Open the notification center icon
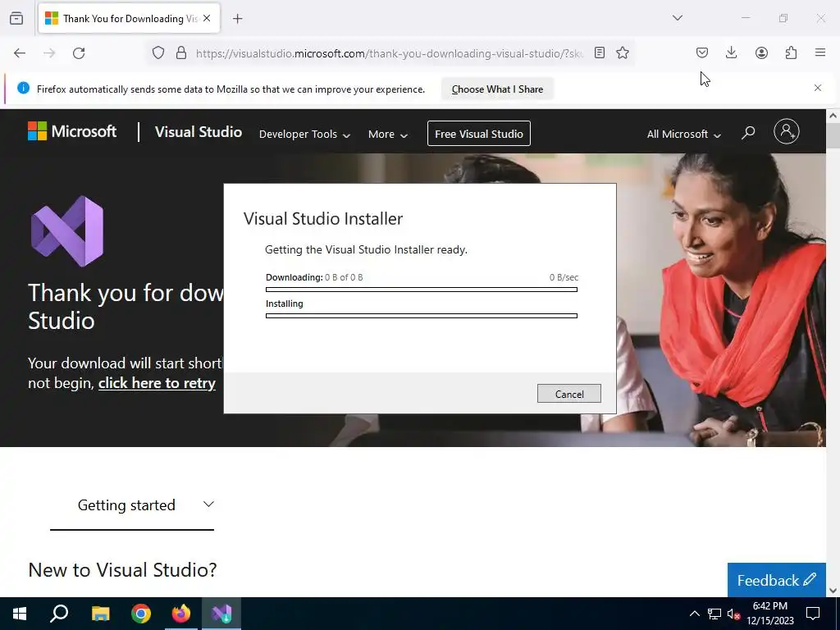 coord(813,614)
